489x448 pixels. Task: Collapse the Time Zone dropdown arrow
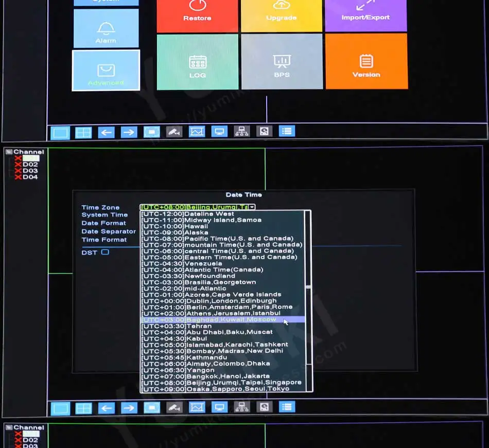point(252,207)
